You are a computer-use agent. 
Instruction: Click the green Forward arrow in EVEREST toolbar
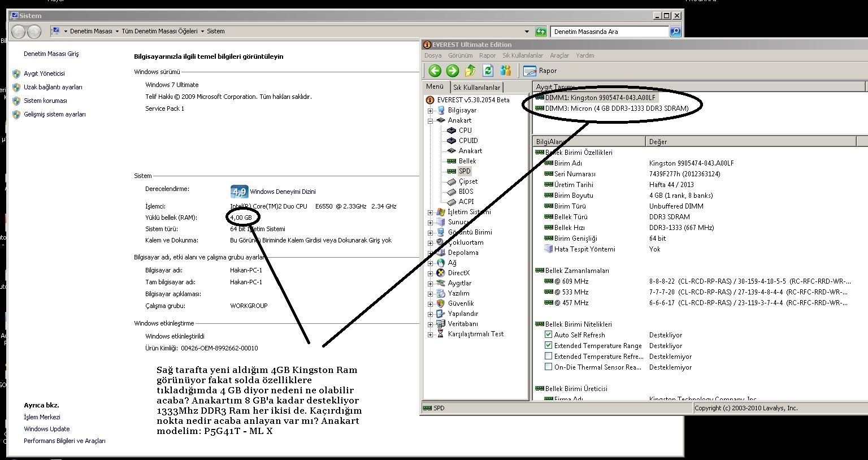452,71
